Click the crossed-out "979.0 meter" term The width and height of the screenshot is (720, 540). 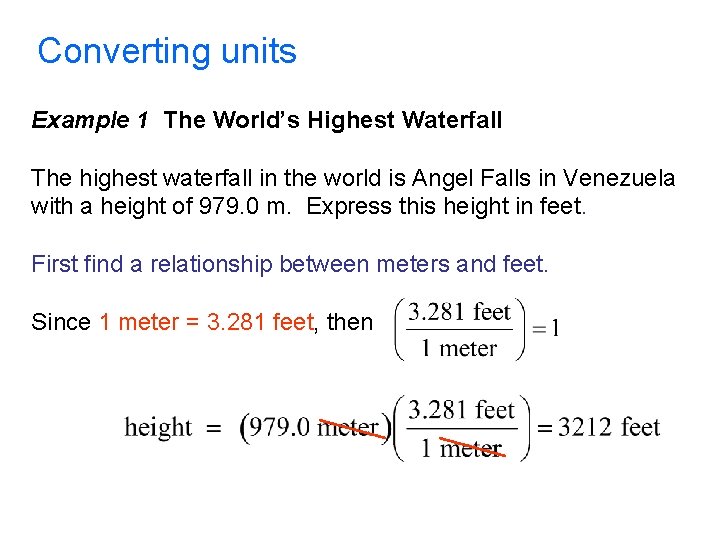point(313,428)
